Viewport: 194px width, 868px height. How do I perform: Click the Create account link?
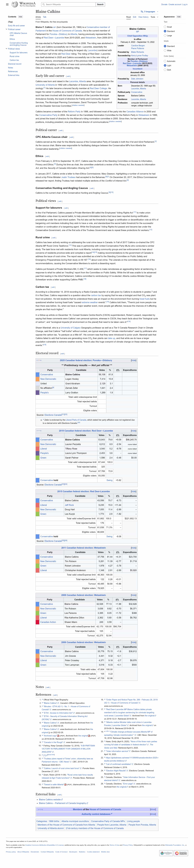tap(175, 4)
